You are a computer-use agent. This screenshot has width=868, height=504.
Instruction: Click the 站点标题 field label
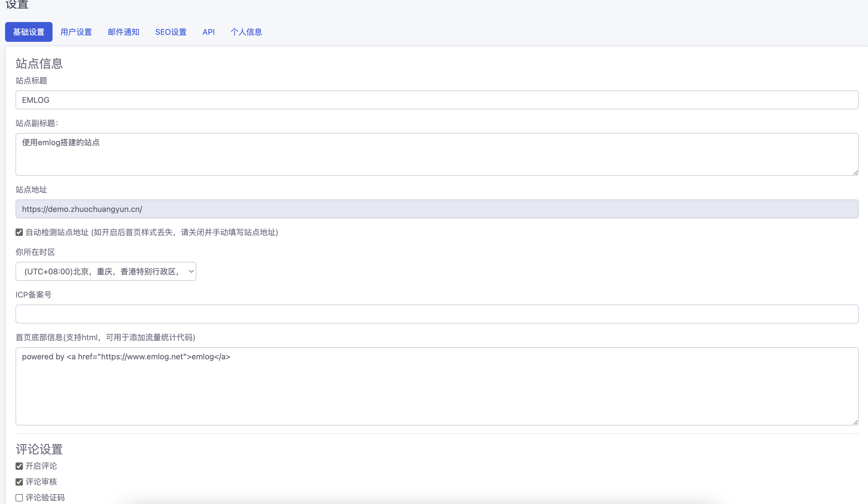click(x=31, y=81)
